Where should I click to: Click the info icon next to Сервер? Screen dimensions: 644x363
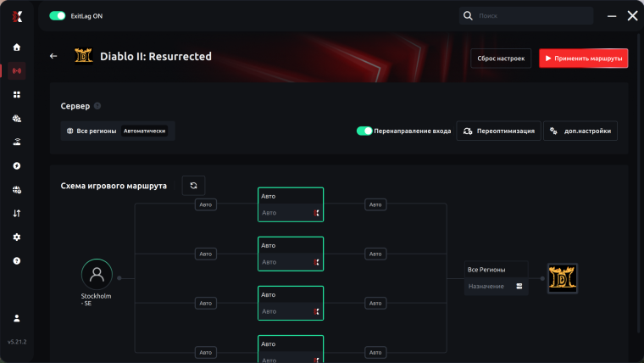click(x=97, y=106)
